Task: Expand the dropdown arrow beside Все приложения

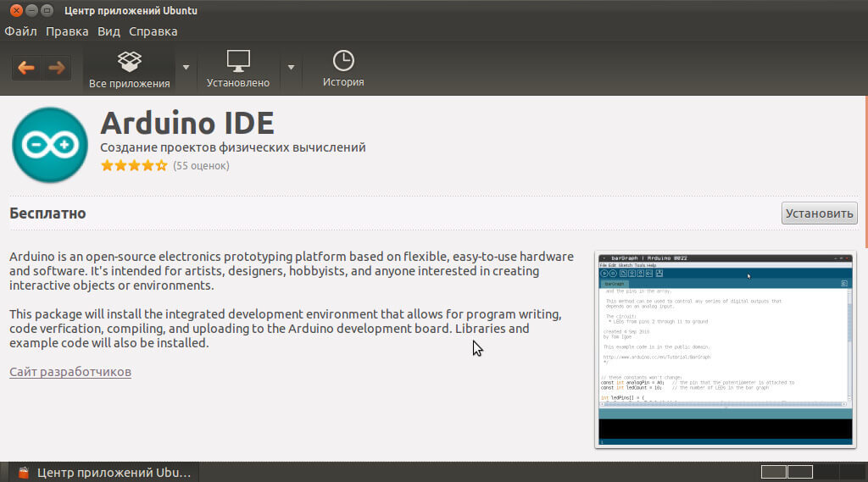Action: (186, 68)
